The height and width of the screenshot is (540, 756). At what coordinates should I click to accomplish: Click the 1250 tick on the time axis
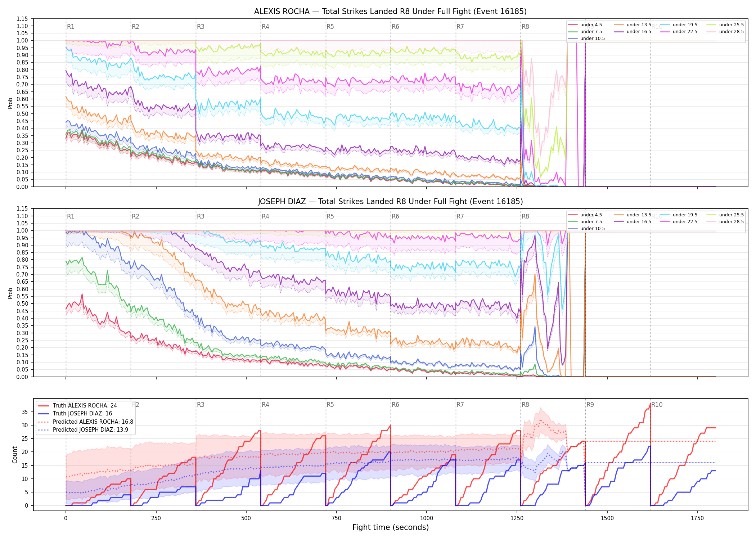click(517, 518)
